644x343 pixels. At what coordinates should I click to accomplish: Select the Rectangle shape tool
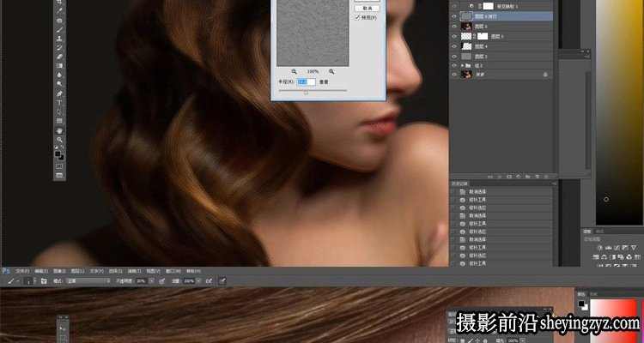point(59,121)
